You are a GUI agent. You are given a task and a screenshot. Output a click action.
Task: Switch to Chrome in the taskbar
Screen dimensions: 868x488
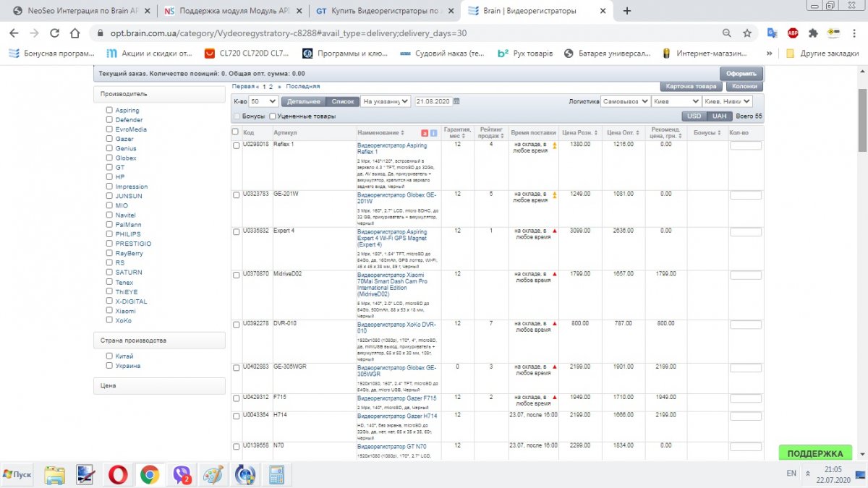150,475
